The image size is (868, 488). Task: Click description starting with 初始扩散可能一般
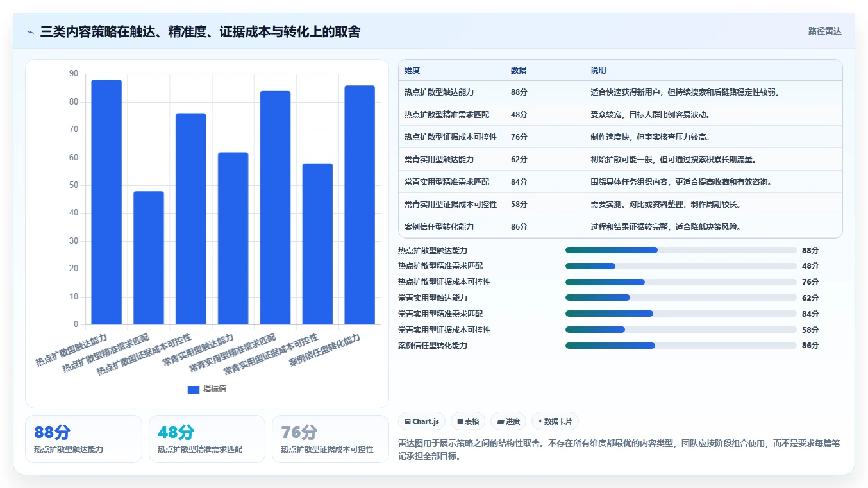tap(673, 160)
